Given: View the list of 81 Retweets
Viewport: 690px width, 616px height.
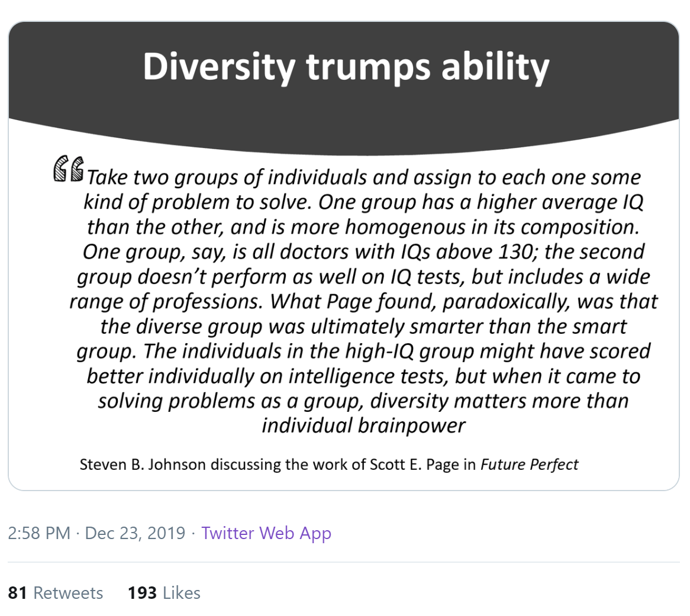Looking at the screenshot, I should [56, 593].
